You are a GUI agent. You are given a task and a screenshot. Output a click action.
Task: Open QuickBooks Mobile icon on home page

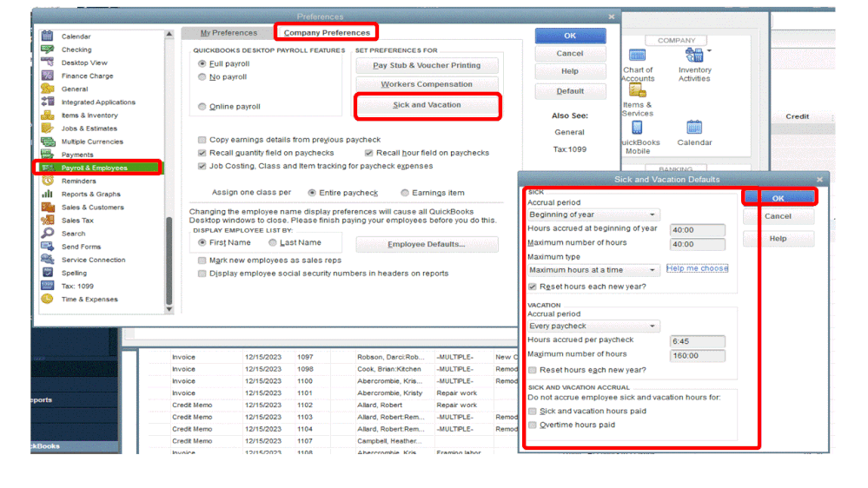(x=637, y=128)
